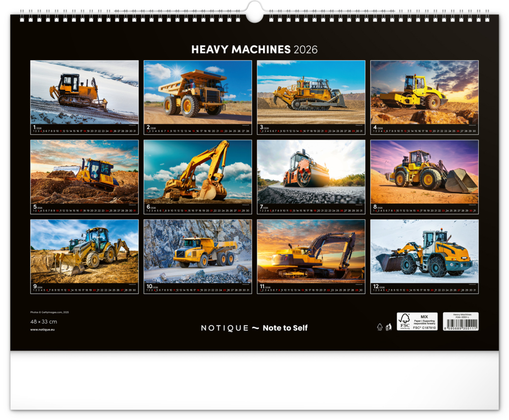Click the Heavy Machines 2026 title
The image size is (509, 420).
coord(254,50)
